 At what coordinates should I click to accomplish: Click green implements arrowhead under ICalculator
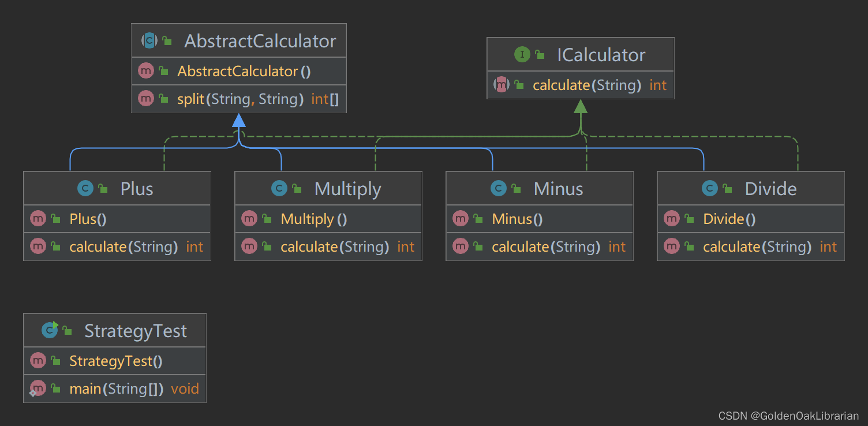coord(581,106)
